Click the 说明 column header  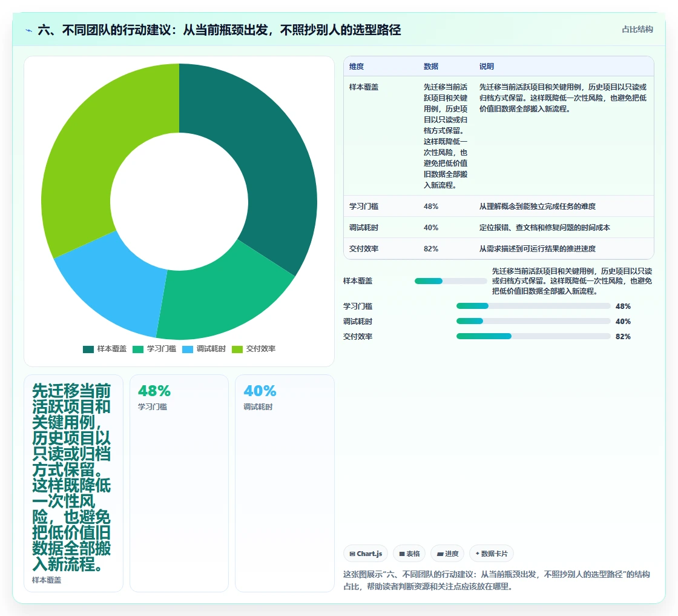point(487,67)
